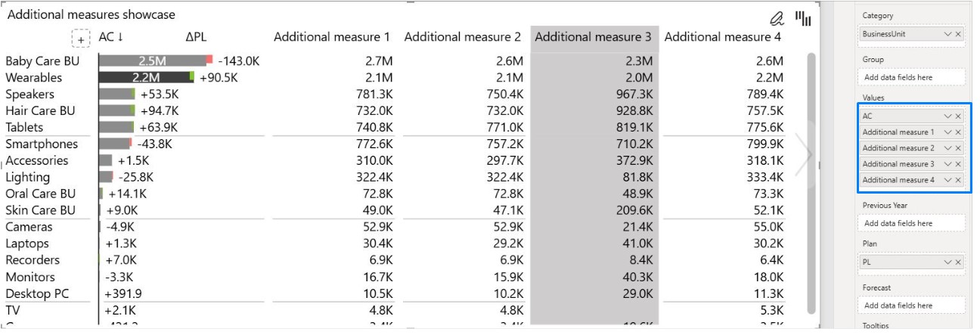Image resolution: width=980 pixels, height=335 pixels.
Task: Click the dashed plus add-column icon
Action: pyautogui.click(x=80, y=38)
